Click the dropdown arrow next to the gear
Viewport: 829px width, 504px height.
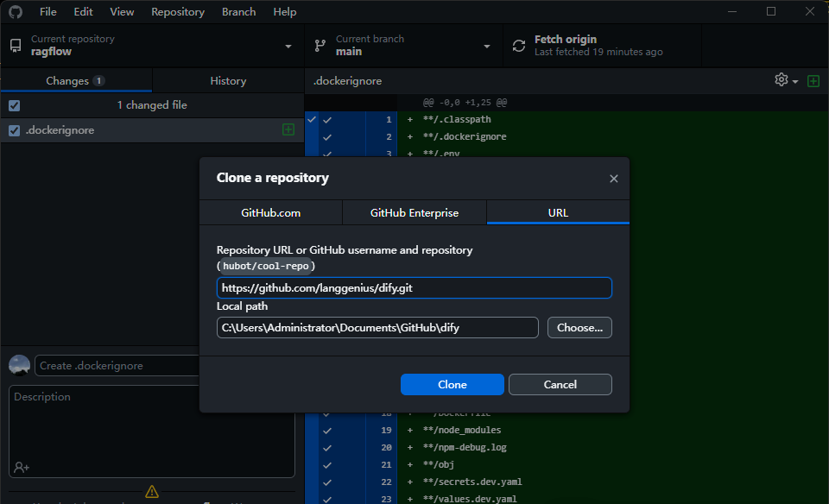tap(795, 82)
